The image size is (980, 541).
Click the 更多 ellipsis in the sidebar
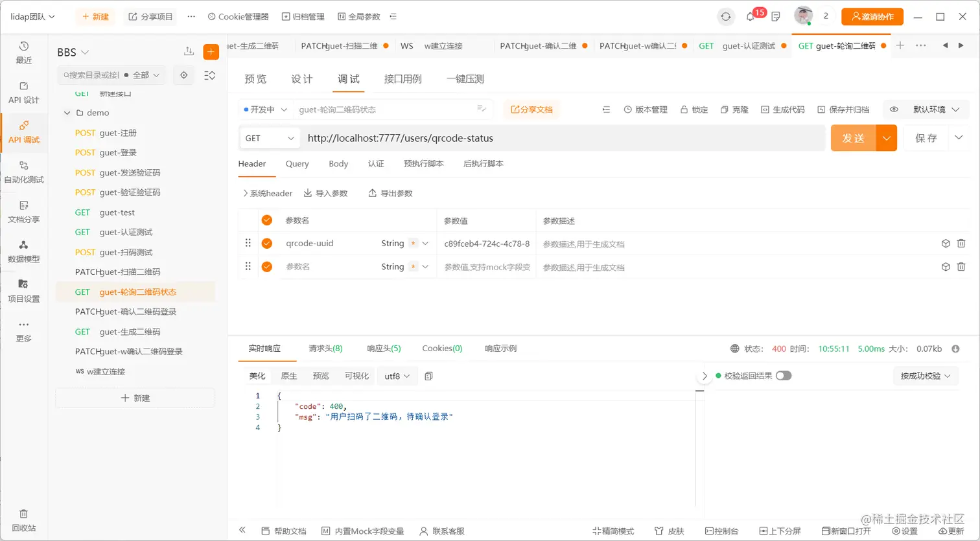[24, 331]
